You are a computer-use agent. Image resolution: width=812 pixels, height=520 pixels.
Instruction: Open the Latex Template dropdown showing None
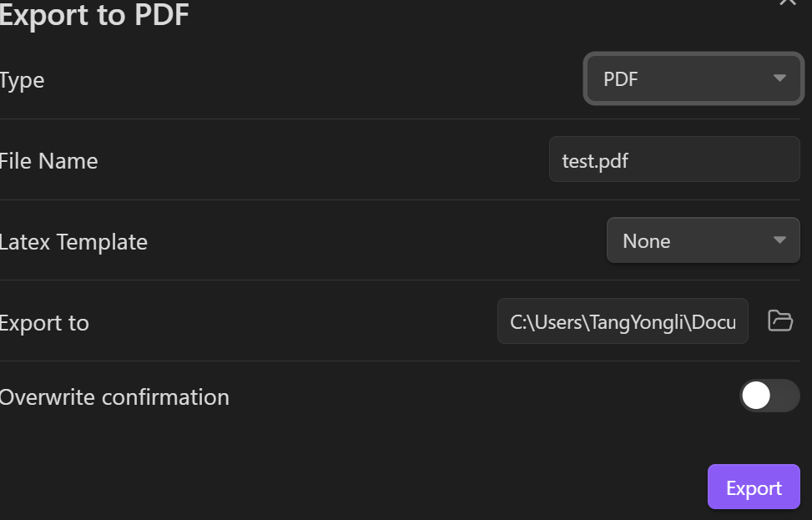704,240
